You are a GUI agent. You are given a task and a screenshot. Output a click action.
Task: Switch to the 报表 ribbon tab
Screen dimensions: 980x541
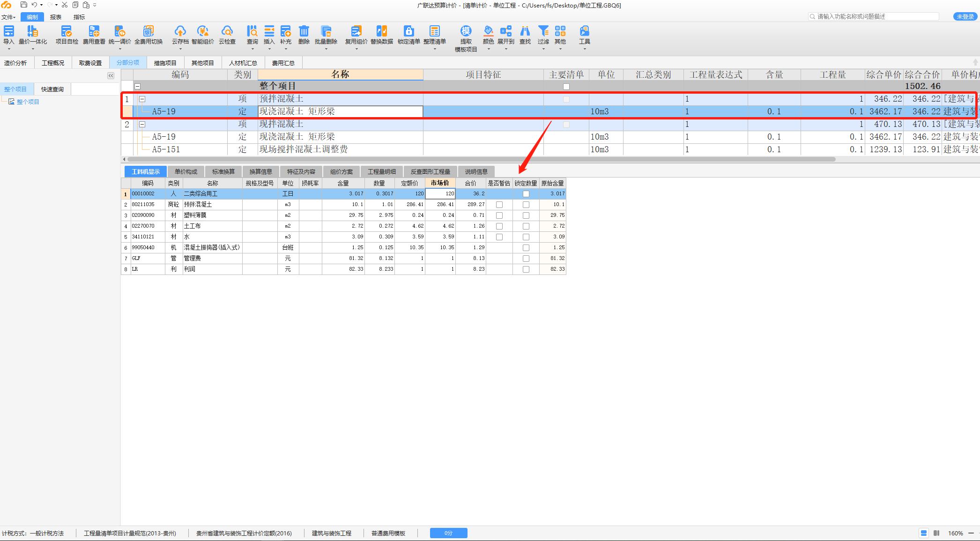(x=56, y=17)
